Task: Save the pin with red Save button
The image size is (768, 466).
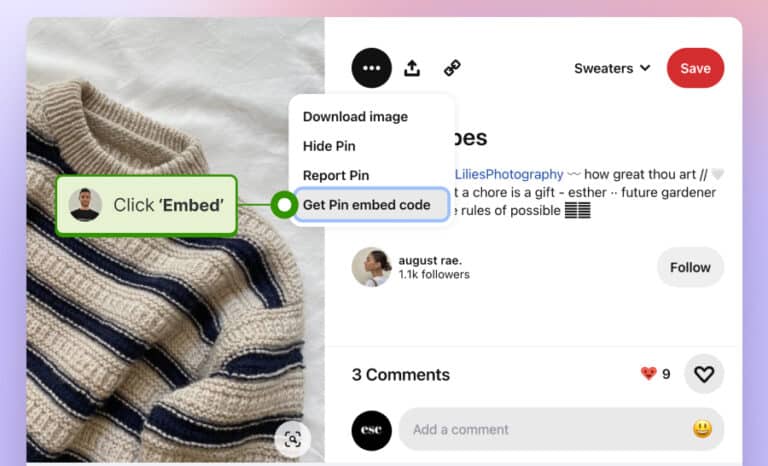Action: click(695, 68)
